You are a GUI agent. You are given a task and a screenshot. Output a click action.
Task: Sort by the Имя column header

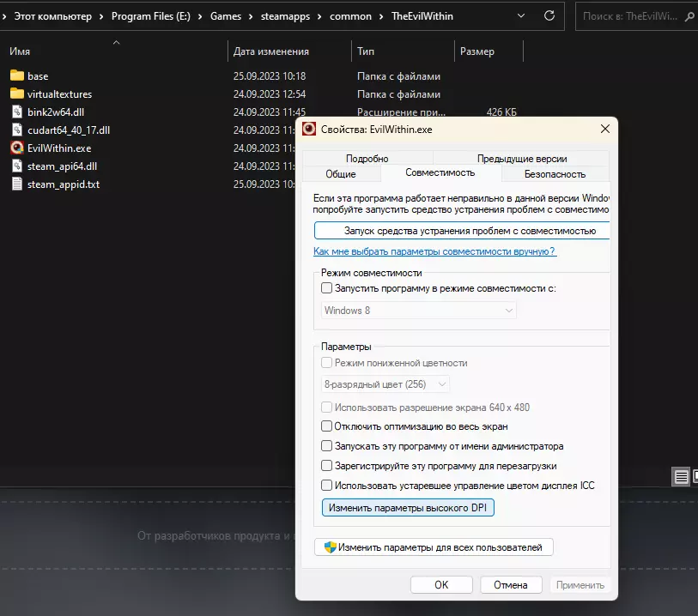point(20,51)
